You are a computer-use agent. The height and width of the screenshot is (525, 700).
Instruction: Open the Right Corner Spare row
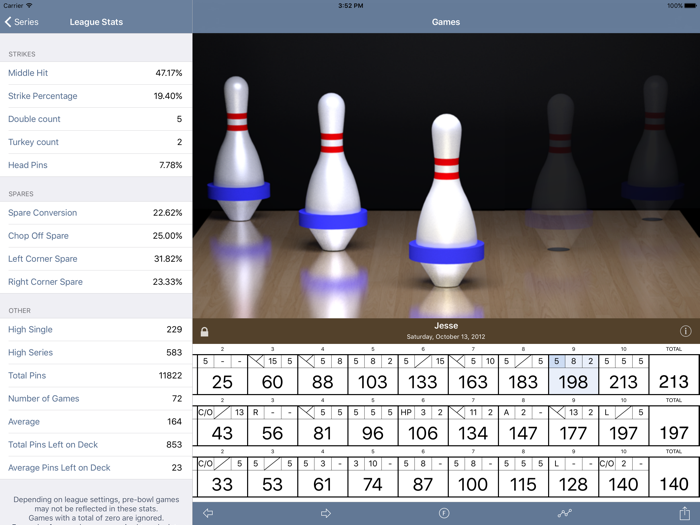(x=96, y=282)
